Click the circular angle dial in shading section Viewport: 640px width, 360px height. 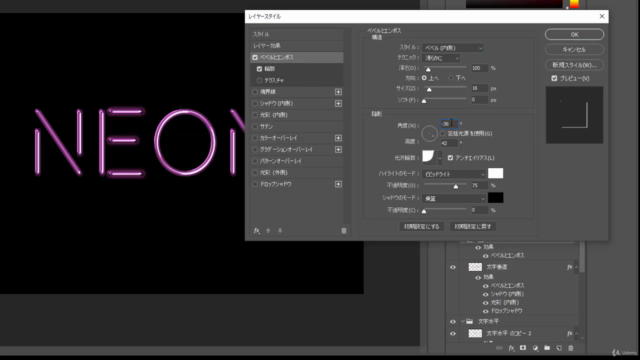[x=429, y=133]
